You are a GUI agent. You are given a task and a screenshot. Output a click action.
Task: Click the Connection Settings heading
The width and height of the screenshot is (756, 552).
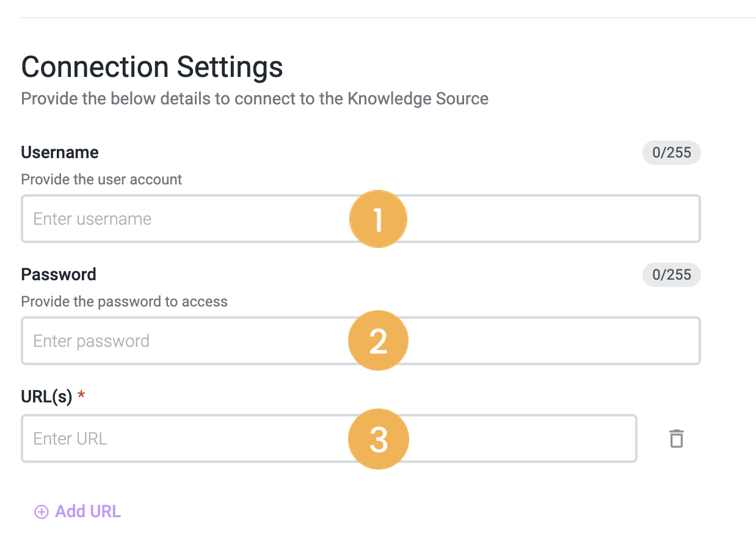(152, 67)
